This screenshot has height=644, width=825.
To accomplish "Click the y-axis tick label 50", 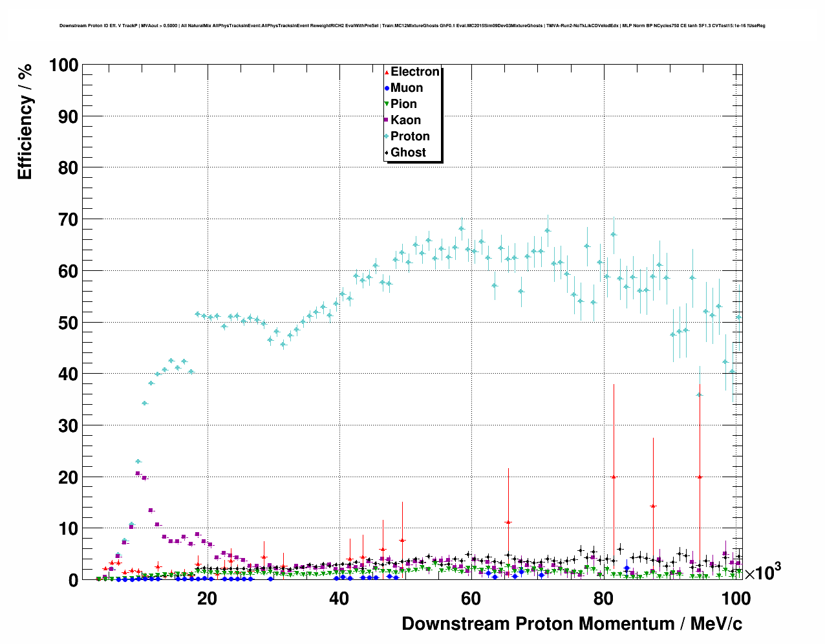I will tap(64, 323).
